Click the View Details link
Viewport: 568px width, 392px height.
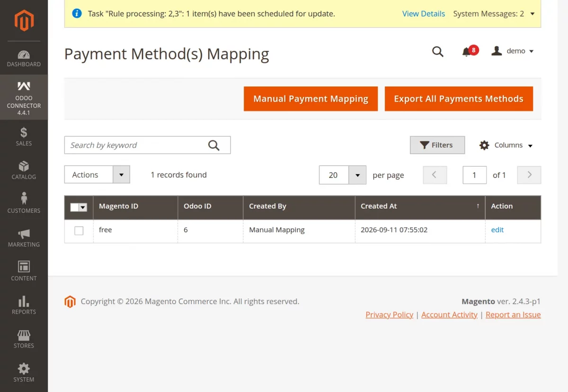coord(424,14)
